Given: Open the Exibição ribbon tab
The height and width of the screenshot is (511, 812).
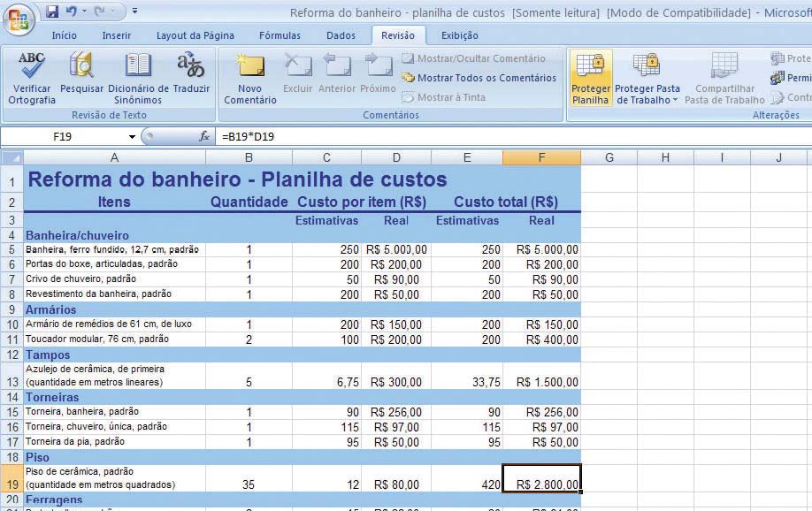Looking at the screenshot, I should 458,35.
